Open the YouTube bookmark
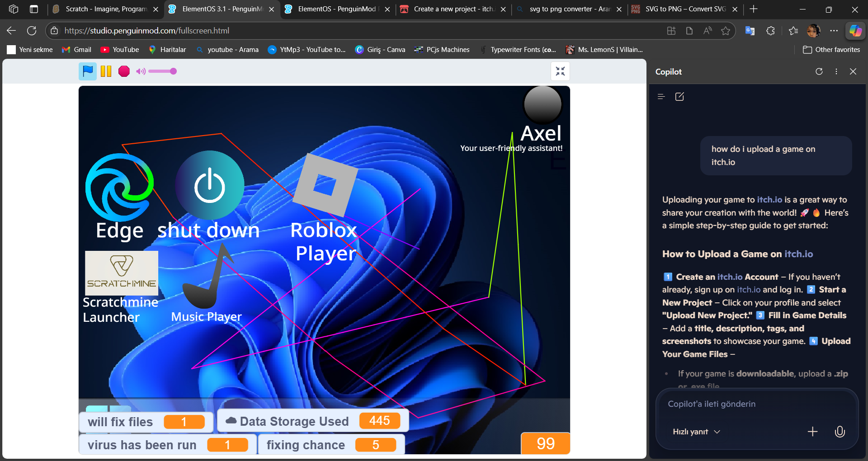This screenshot has width=868, height=461. (120, 50)
